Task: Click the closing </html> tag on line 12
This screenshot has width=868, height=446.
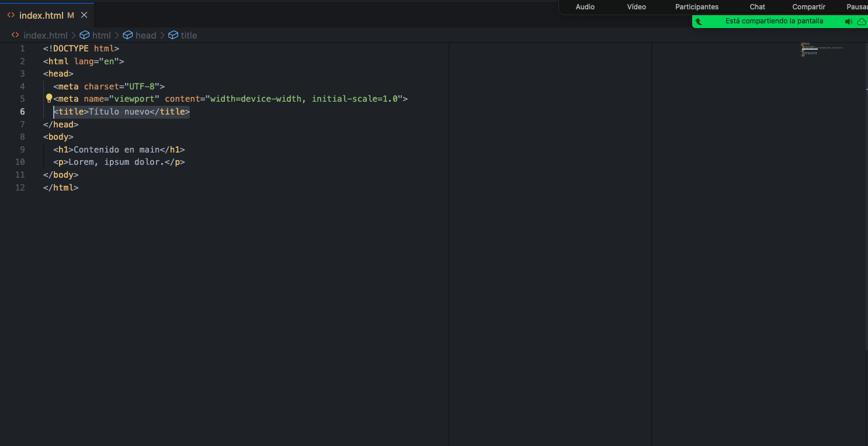Action: [61, 188]
